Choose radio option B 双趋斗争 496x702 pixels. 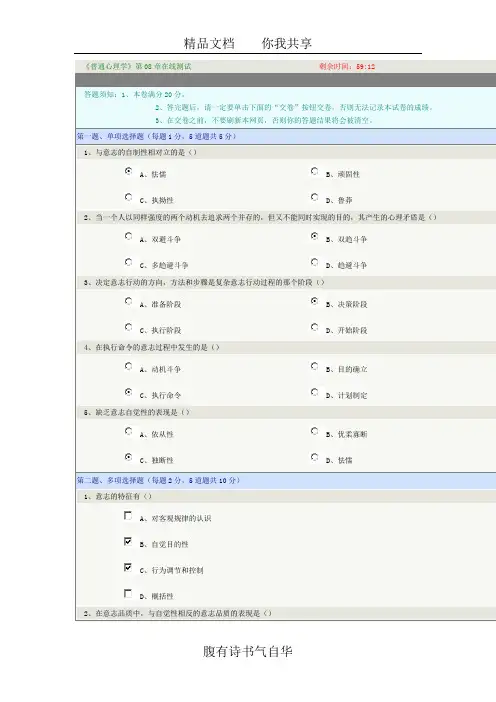pos(315,236)
